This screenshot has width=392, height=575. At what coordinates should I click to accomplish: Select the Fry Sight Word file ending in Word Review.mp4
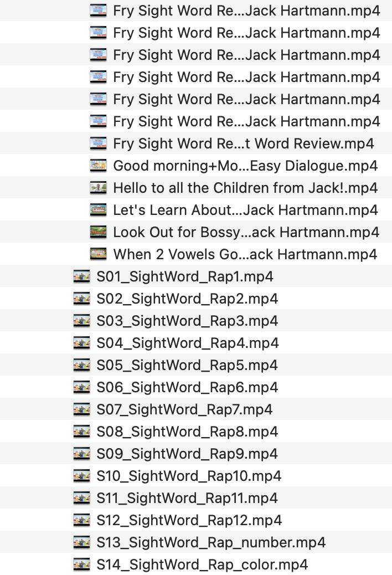point(244,143)
